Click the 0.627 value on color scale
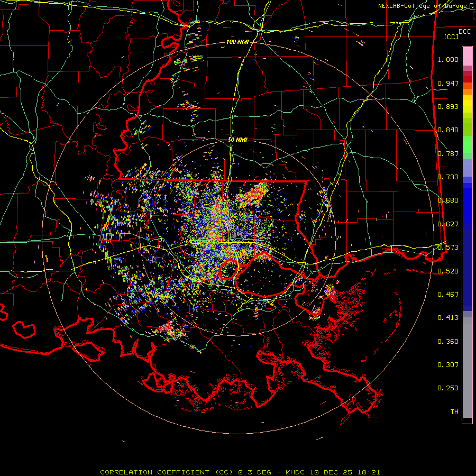The image size is (476, 476). (448, 224)
